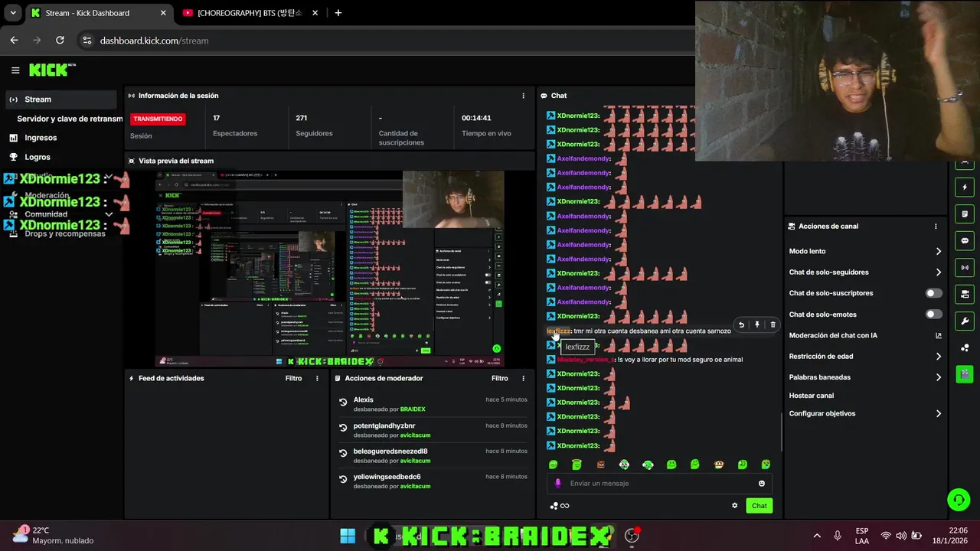Go back in the browser
This screenshot has width=980, height=551.
[14, 41]
